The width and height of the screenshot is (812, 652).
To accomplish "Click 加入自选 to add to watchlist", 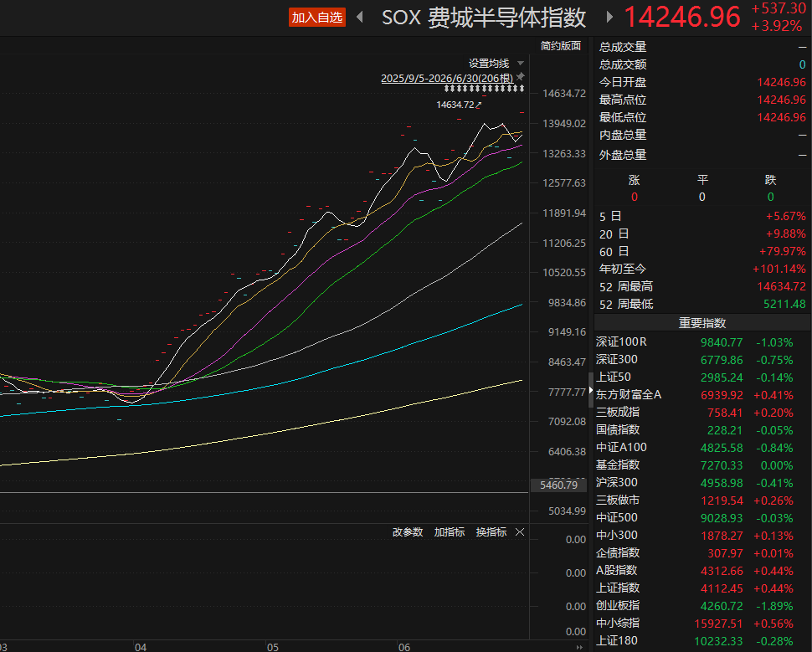I will tap(317, 17).
